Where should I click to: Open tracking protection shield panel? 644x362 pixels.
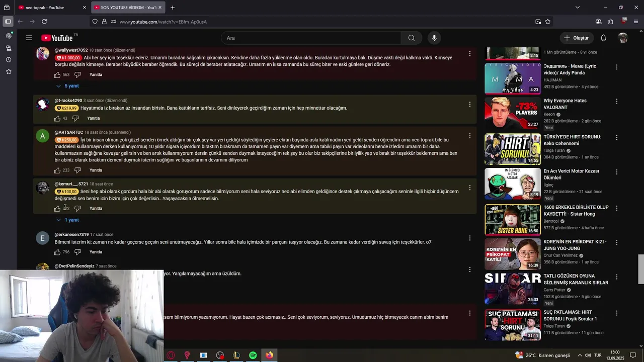[x=95, y=22]
